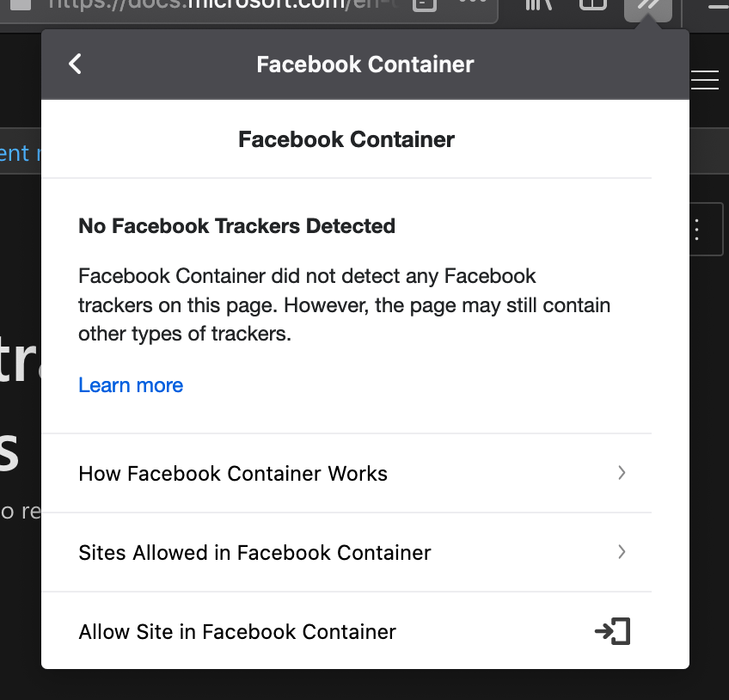Image resolution: width=729 pixels, height=700 pixels.
Task: Open the Learn more link
Action: (x=130, y=385)
